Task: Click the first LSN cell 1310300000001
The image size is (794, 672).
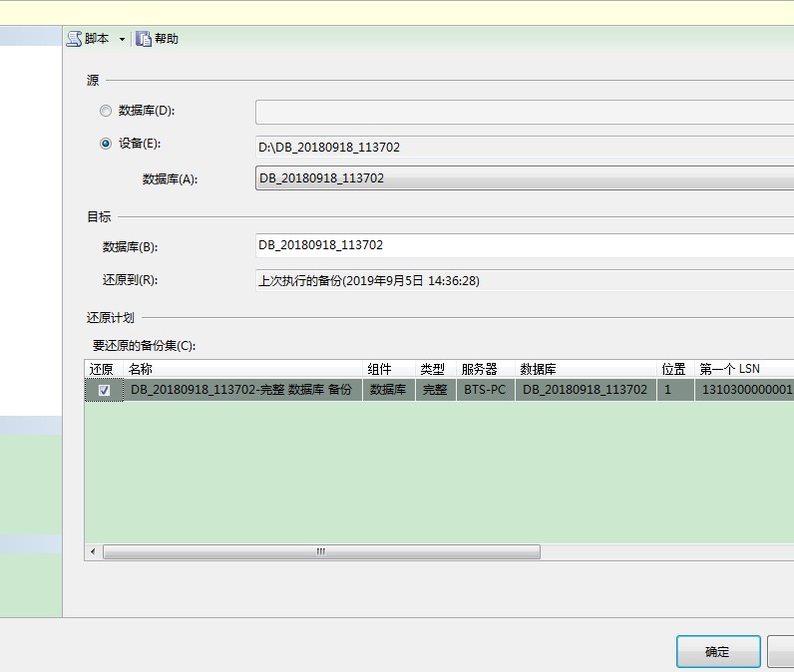Action: (x=744, y=390)
